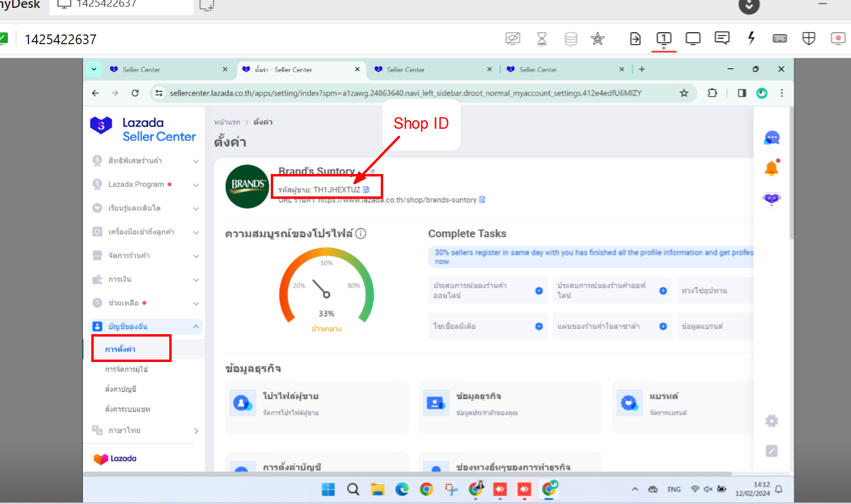Select AnyDesk session tab 1425422637
This screenshot has height=504, width=851.
(122, 5)
